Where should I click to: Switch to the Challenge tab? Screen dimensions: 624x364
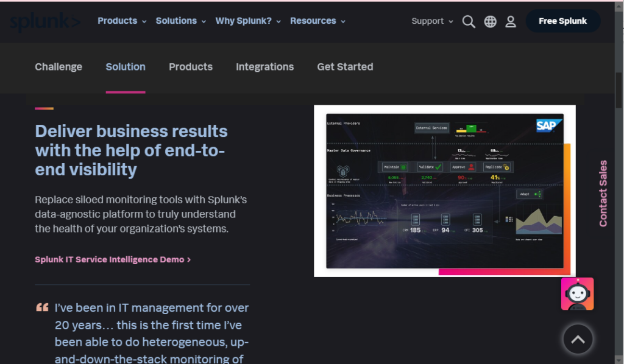coord(58,67)
